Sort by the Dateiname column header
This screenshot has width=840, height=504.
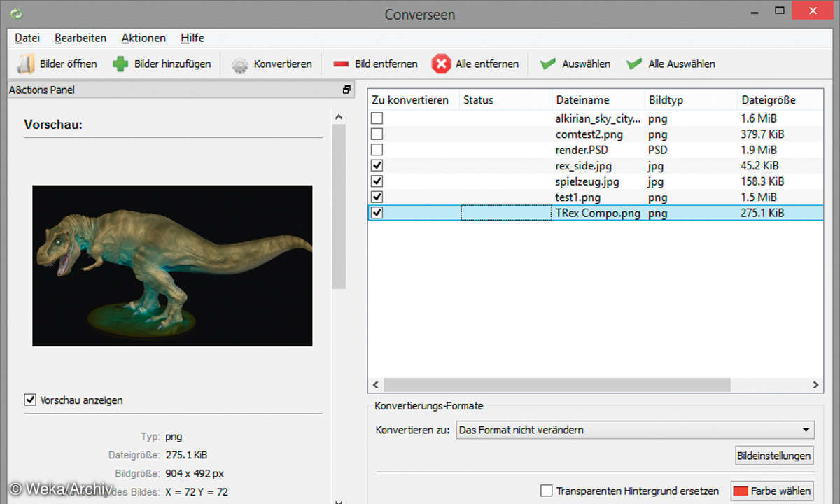[598, 100]
